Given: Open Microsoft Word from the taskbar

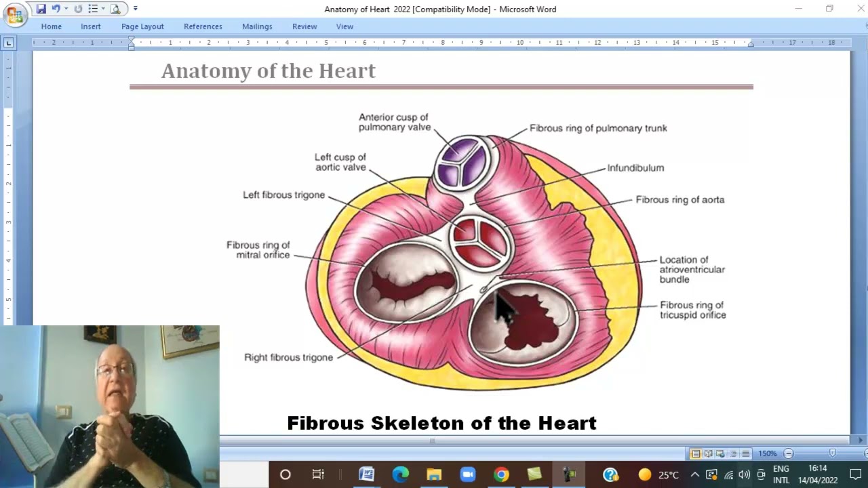Looking at the screenshot, I should 367,474.
